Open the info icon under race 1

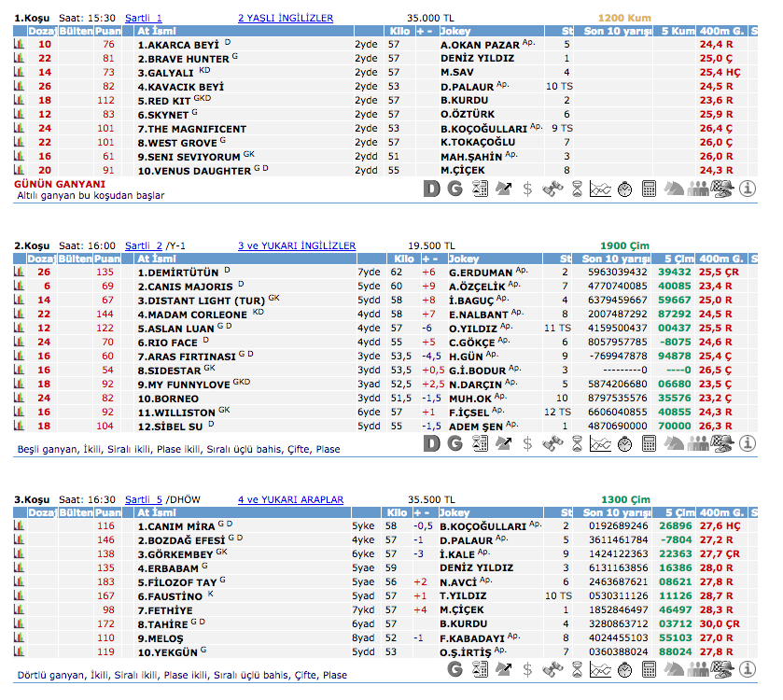click(x=748, y=189)
